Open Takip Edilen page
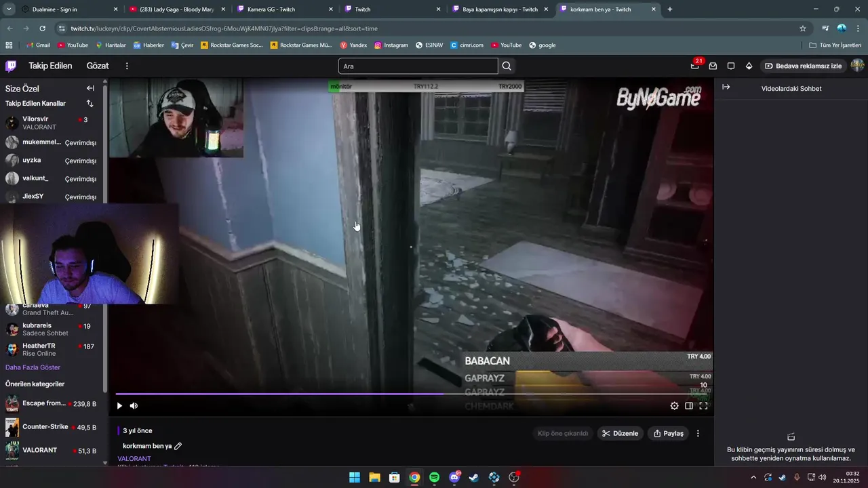Screen dimensions: 868x488 50,66
